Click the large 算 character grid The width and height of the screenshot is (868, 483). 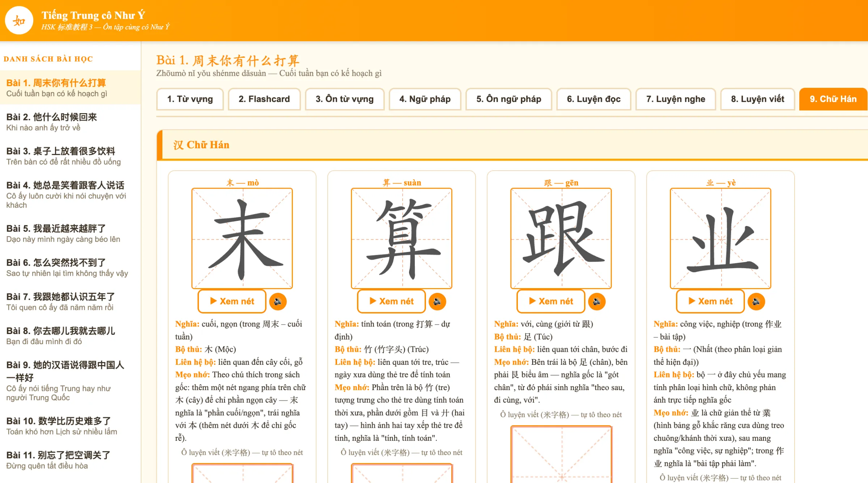click(x=401, y=239)
